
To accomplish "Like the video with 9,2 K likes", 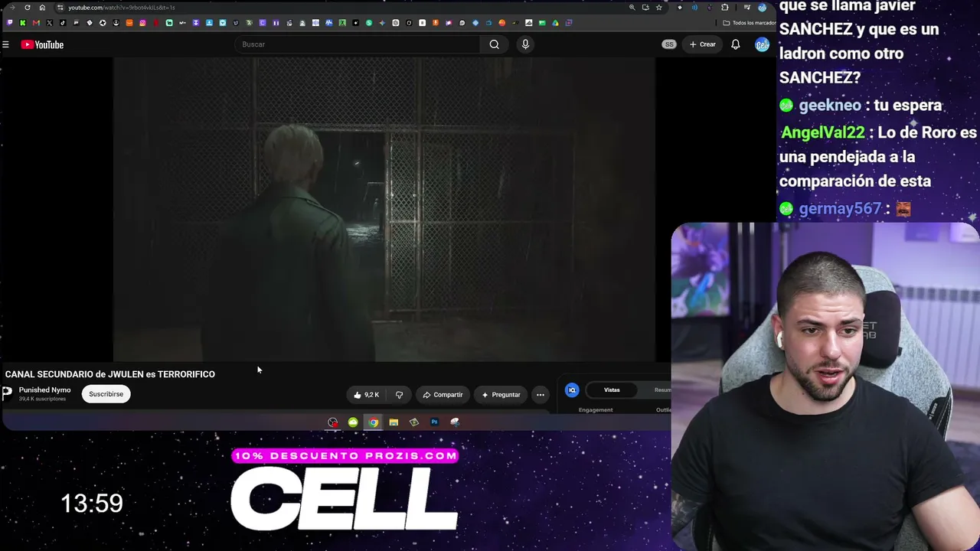I will click(x=366, y=395).
